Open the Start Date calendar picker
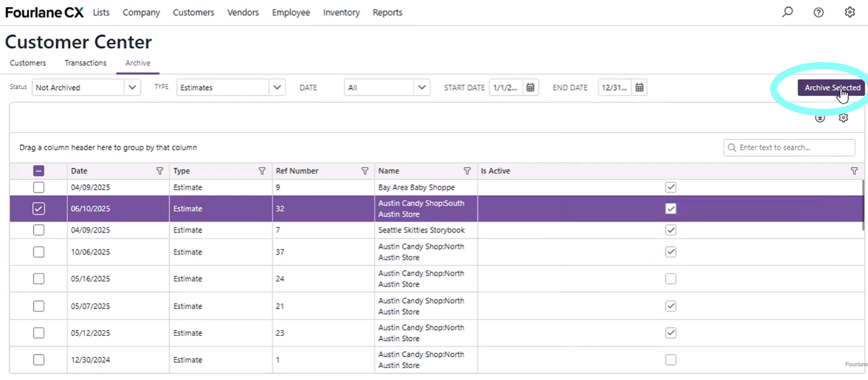868x380 pixels. pos(531,87)
